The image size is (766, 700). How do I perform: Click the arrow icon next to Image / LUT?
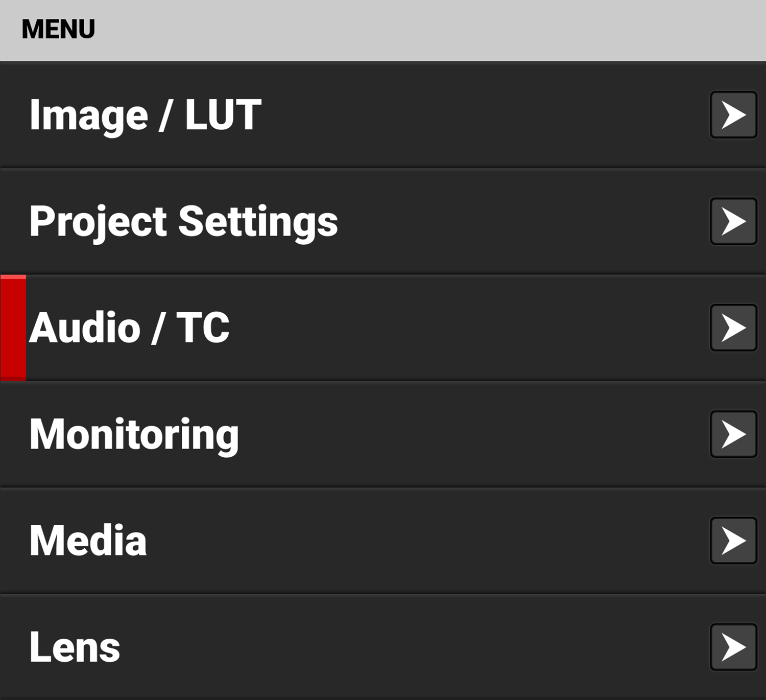pos(733,115)
